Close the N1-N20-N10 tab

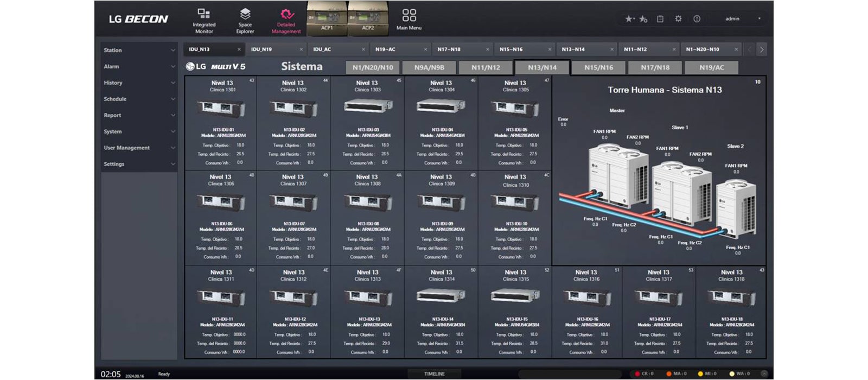[736, 49]
